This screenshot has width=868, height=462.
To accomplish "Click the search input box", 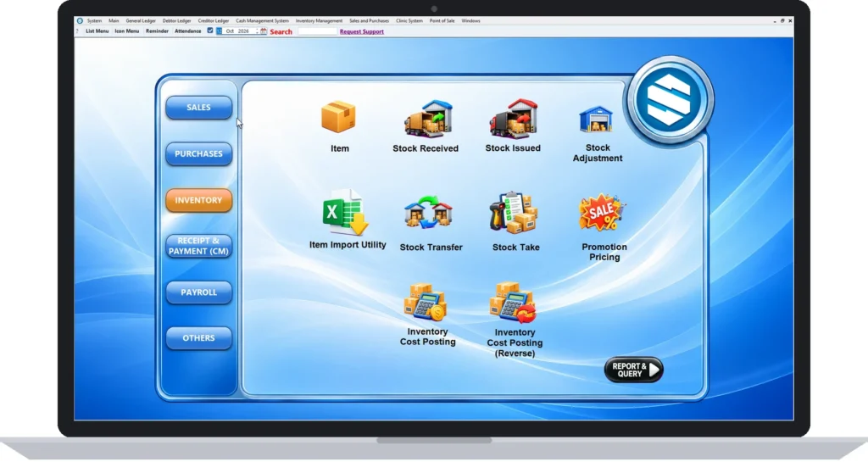I will click(x=317, y=31).
